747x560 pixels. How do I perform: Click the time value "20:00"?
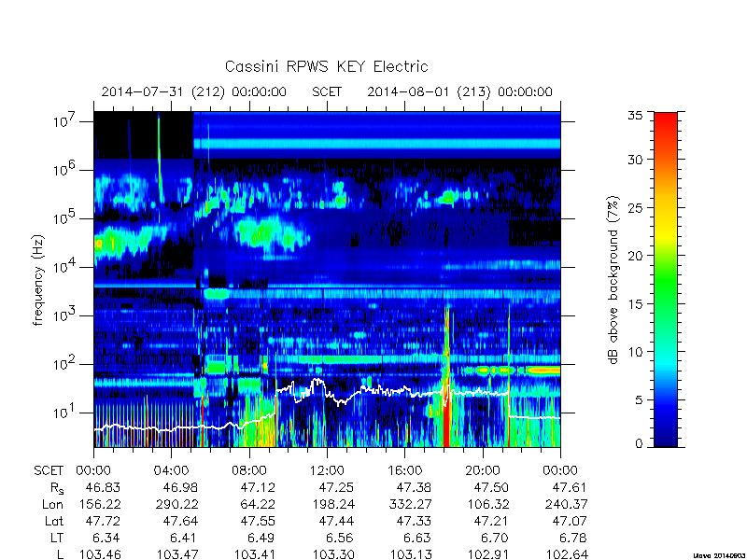point(482,471)
